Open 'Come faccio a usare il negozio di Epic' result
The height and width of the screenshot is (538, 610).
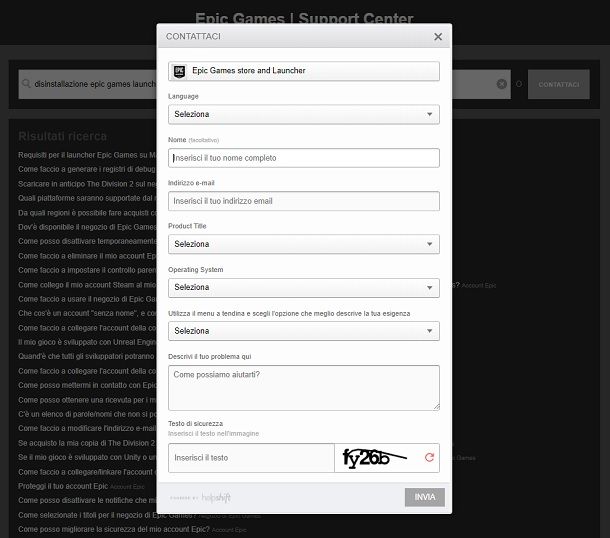[87, 299]
